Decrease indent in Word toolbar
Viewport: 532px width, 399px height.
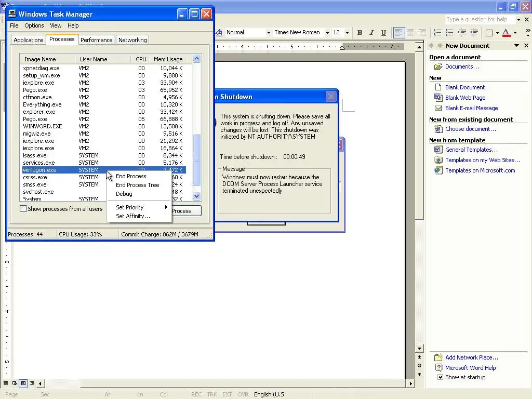462,33
